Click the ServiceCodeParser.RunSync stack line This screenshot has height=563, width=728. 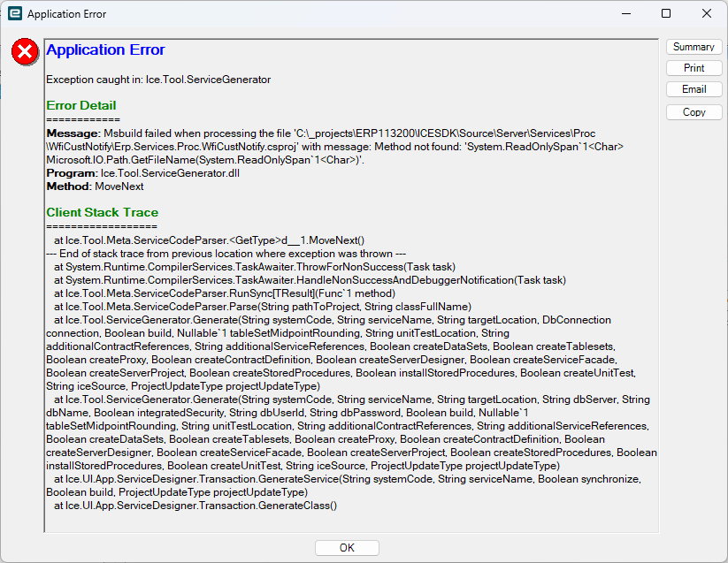click(225, 293)
